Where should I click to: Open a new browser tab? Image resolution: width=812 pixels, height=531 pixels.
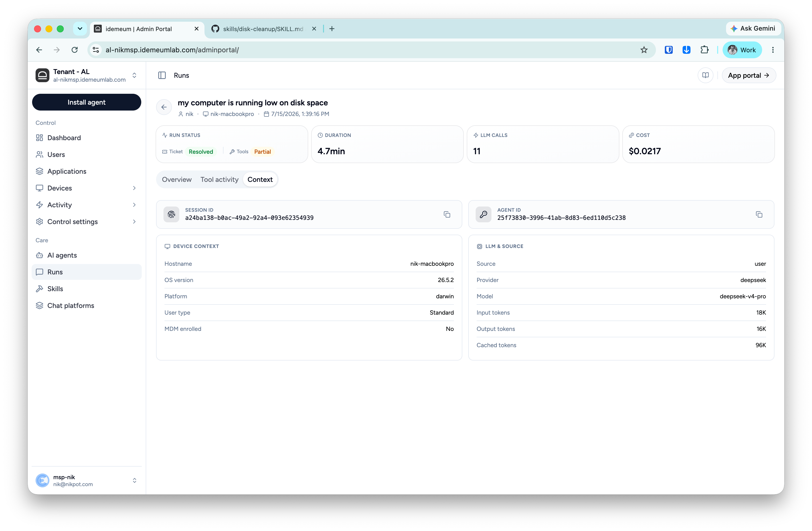[x=332, y=29]
